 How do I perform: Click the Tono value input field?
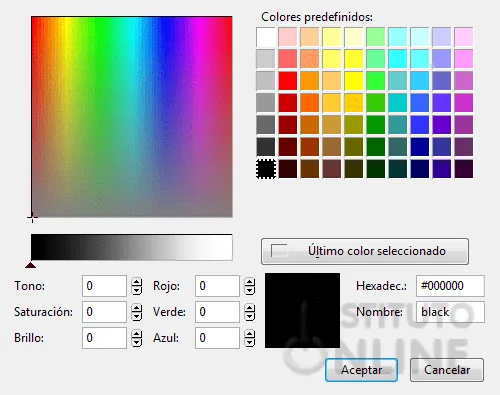pos(104,286)
